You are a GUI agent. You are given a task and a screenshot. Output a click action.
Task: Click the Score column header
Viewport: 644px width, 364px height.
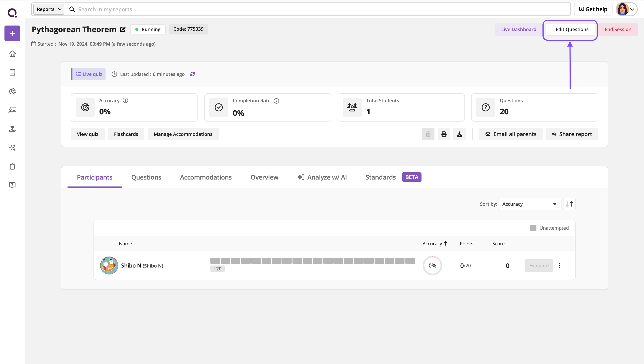(498, 244)
